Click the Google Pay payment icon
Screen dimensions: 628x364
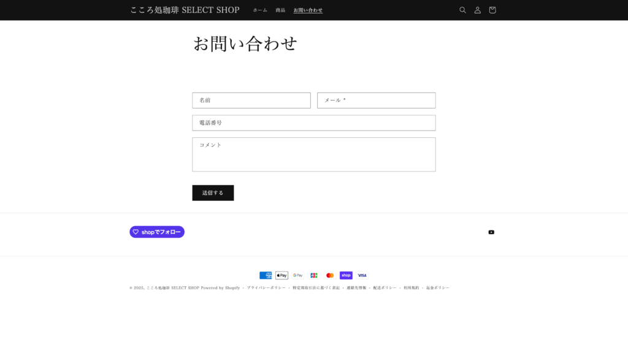pos(297,275)
